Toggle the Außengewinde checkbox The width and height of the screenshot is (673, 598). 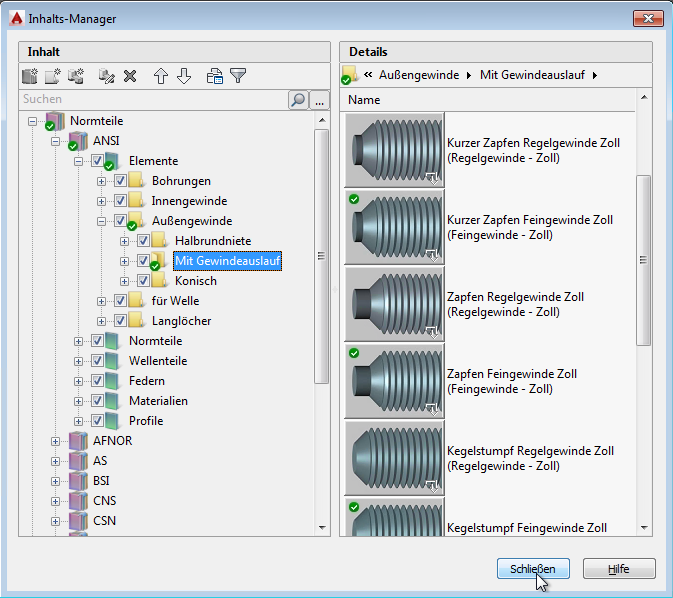click(x=120, y=221)
